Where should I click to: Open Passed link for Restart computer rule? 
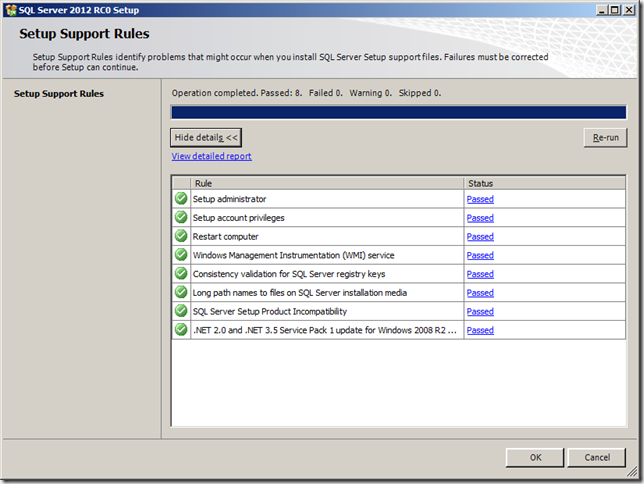(480, 237)
